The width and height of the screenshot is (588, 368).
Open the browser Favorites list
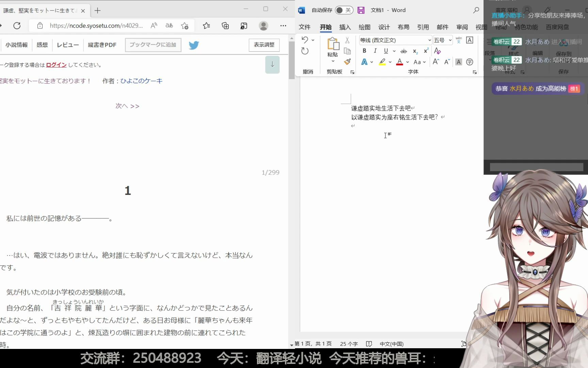click(x=206, y=26)
